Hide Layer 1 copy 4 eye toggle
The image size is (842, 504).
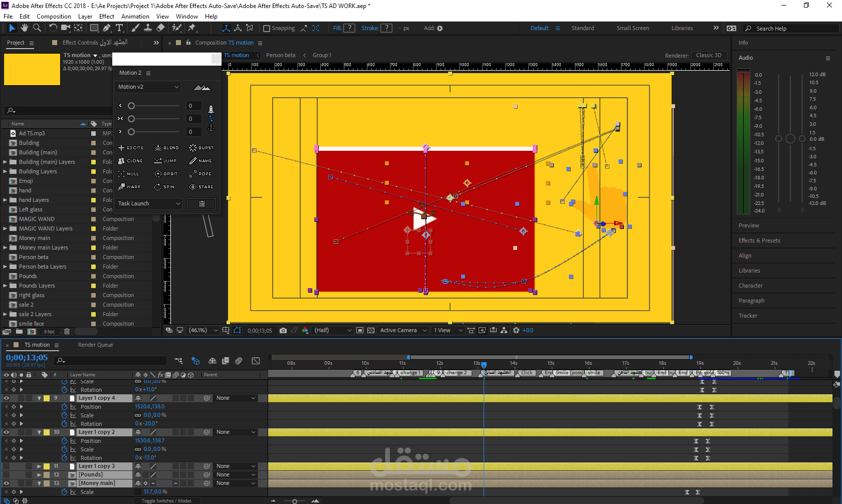point(6,398)
